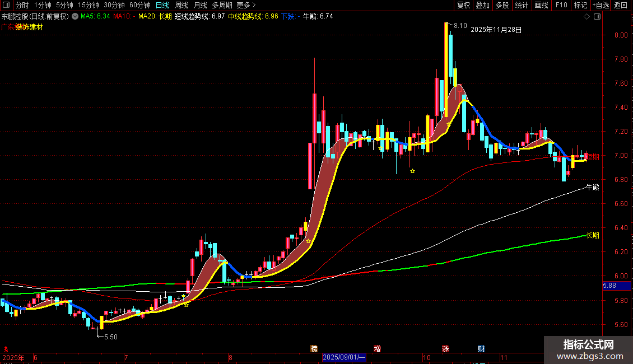Open the 多股 multi-stock view

click(502, 5)
